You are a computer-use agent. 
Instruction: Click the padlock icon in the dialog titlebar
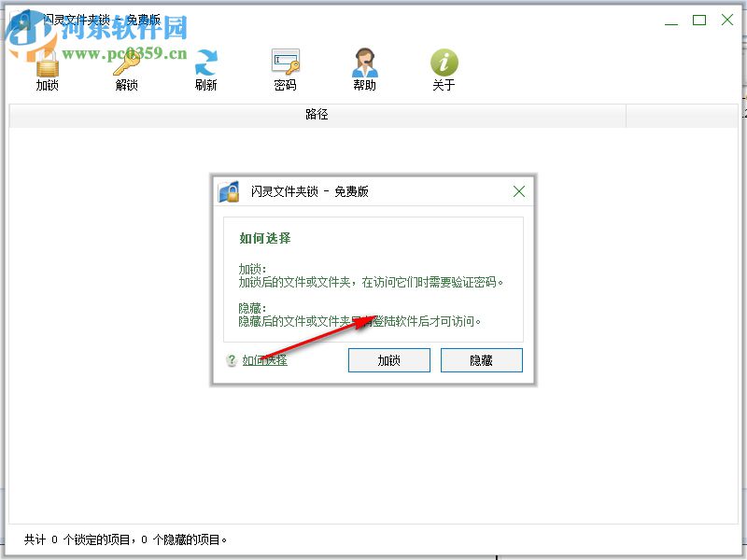pos(228,191)
